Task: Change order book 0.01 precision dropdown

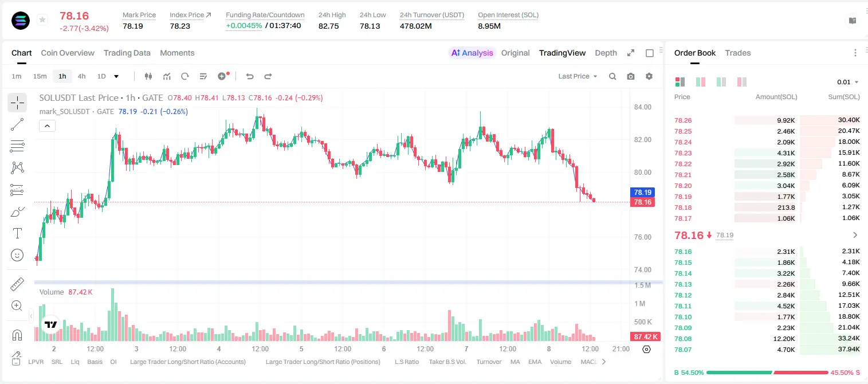Action: point(848,82)
